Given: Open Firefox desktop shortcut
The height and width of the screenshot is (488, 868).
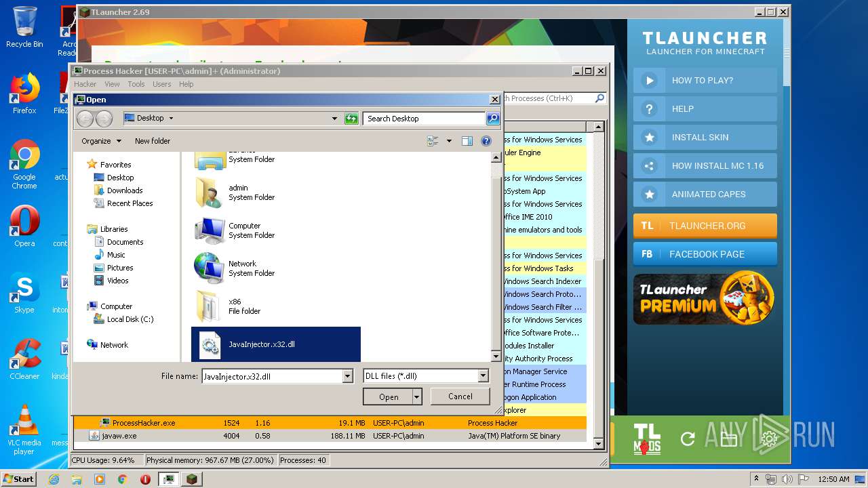Looking at the screenshot, I should click(24, 94).
